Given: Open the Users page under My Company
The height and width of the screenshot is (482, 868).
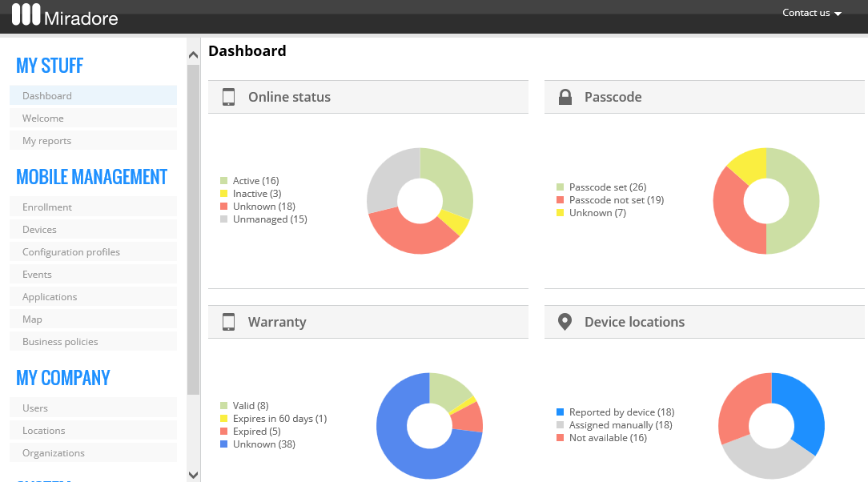Looking at the screenshot, I should point(35,408).
